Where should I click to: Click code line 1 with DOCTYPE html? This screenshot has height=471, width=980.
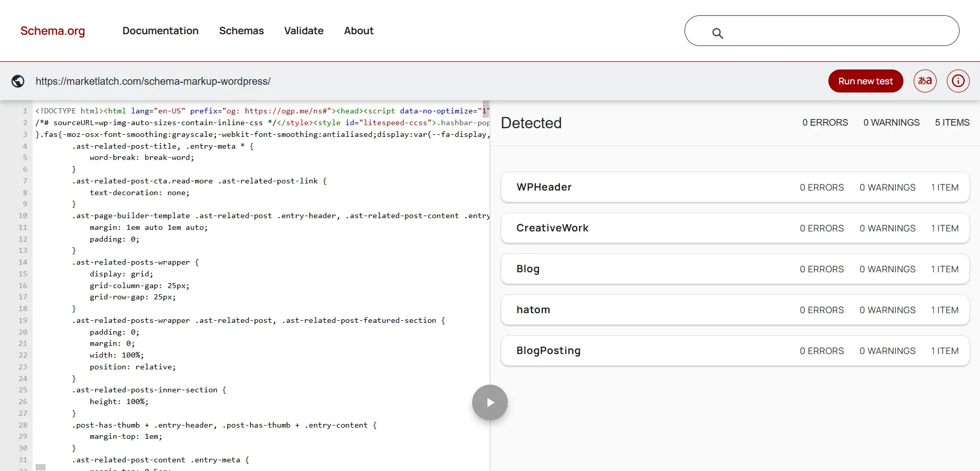262,111
